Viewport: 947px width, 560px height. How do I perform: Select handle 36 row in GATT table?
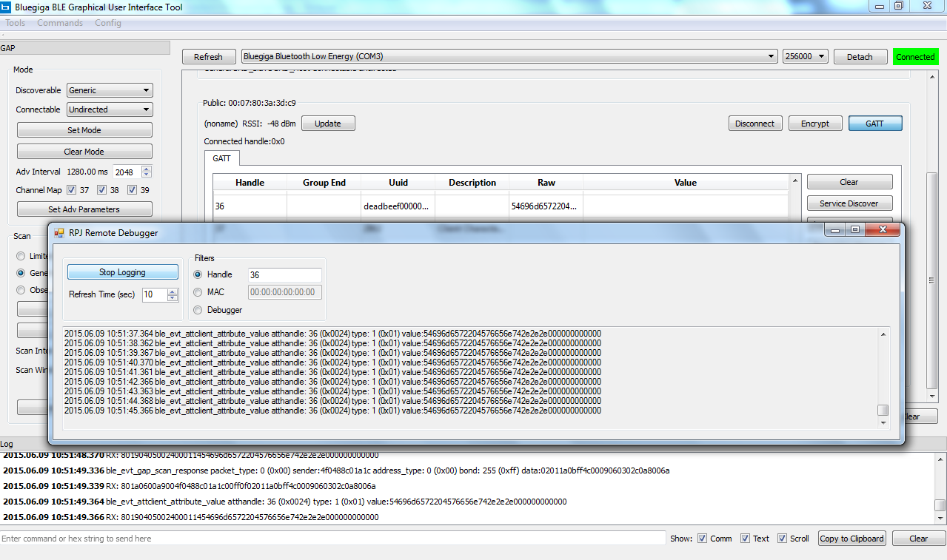[501, 206]
